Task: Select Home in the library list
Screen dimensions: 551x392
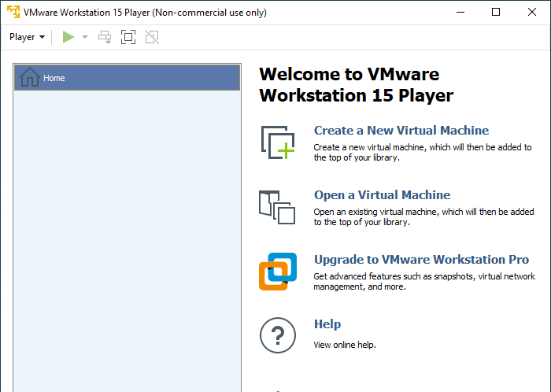Action: tap(128, 77)
